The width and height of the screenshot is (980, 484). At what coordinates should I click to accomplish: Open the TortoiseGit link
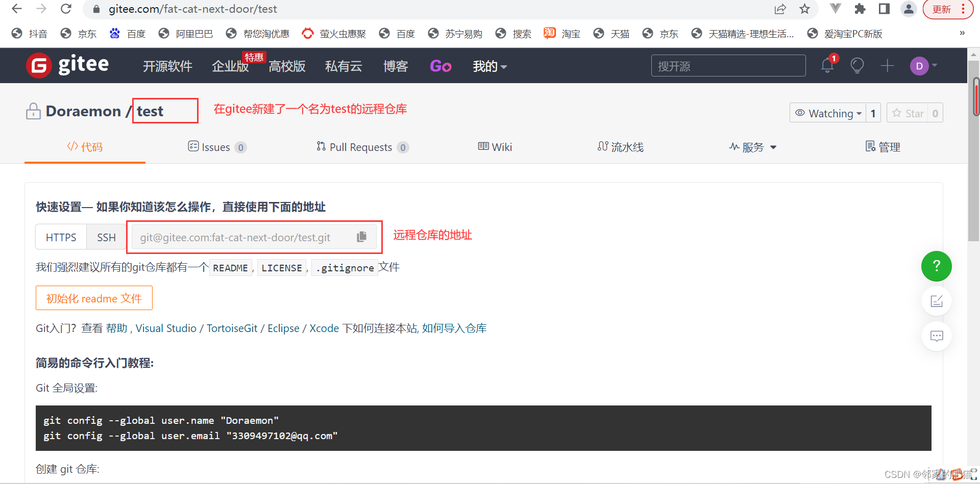pos(232,328)
